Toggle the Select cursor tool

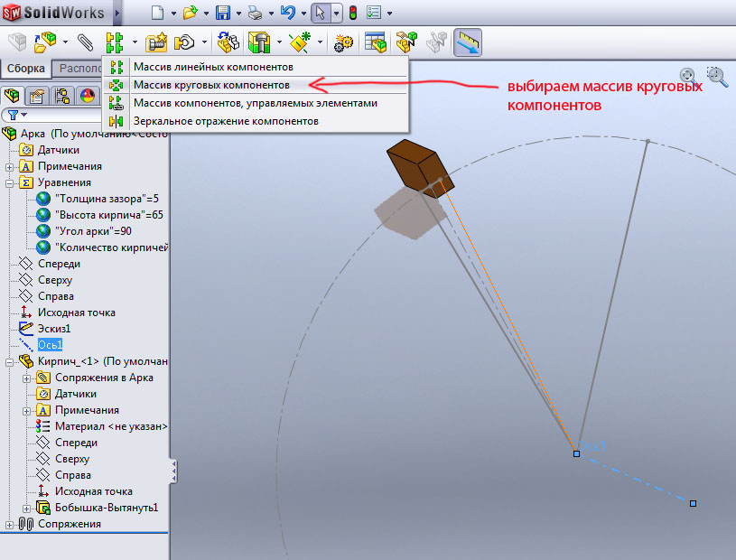(320, 14)
